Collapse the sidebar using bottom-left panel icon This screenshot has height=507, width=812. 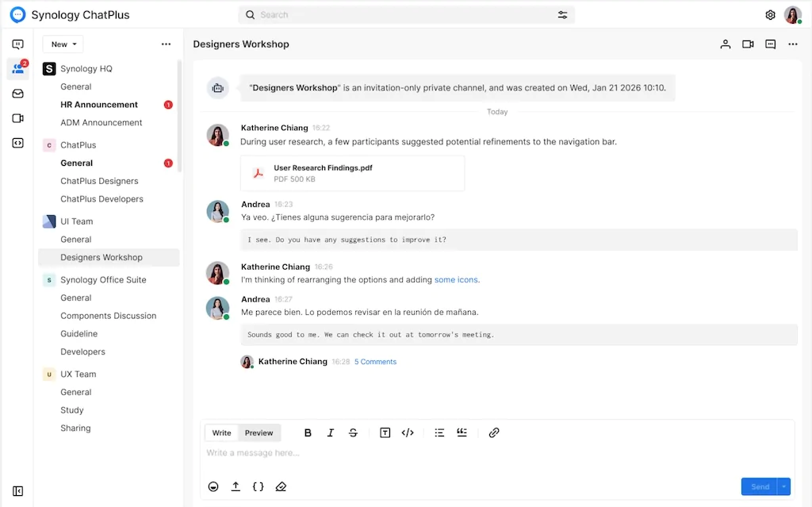(x=17, y=491)
